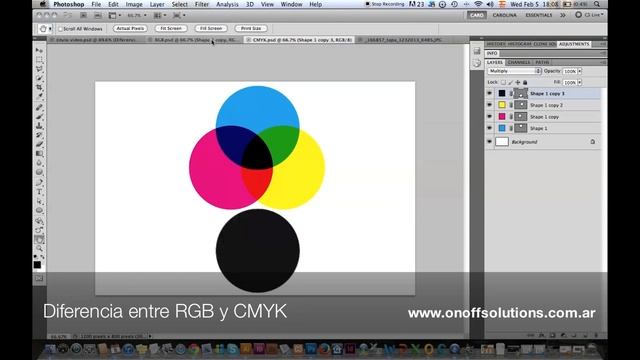This screenshot has width=640, height=360.
Task: Select the CARO workspace button
Action: point(477,15)
